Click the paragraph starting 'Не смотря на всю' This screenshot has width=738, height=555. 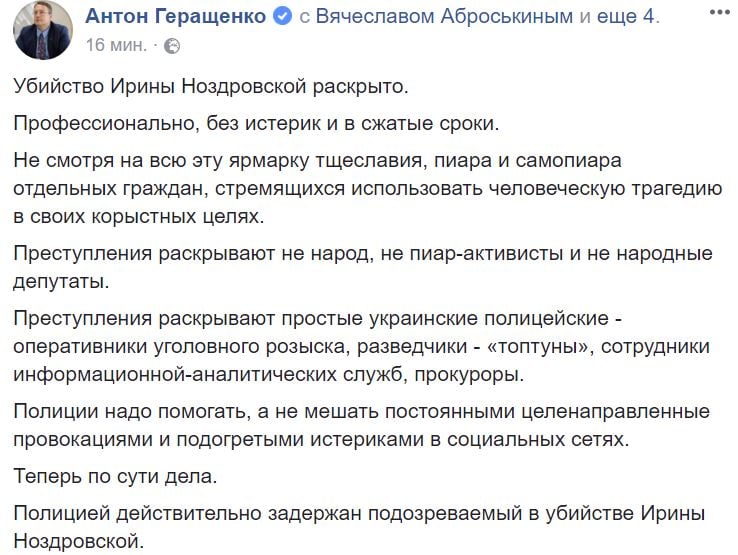point(368,188)
